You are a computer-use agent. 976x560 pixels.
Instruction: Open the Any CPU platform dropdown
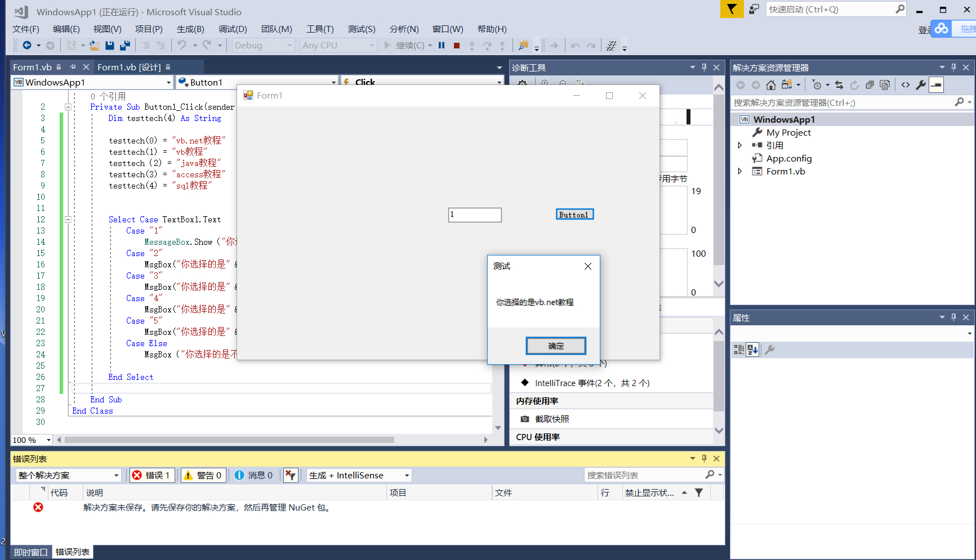tap(372, 46)
